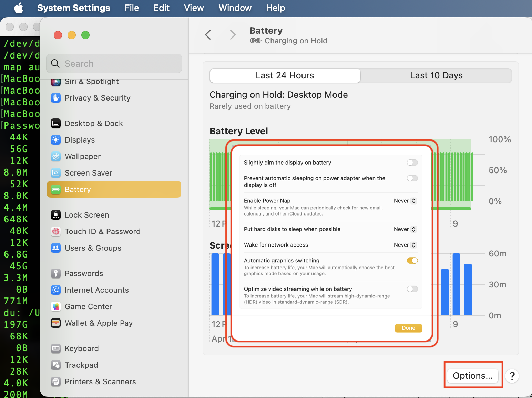The height and width of the screenshot is (398, 532).
Task: Click the Done button
Action: 408,328
